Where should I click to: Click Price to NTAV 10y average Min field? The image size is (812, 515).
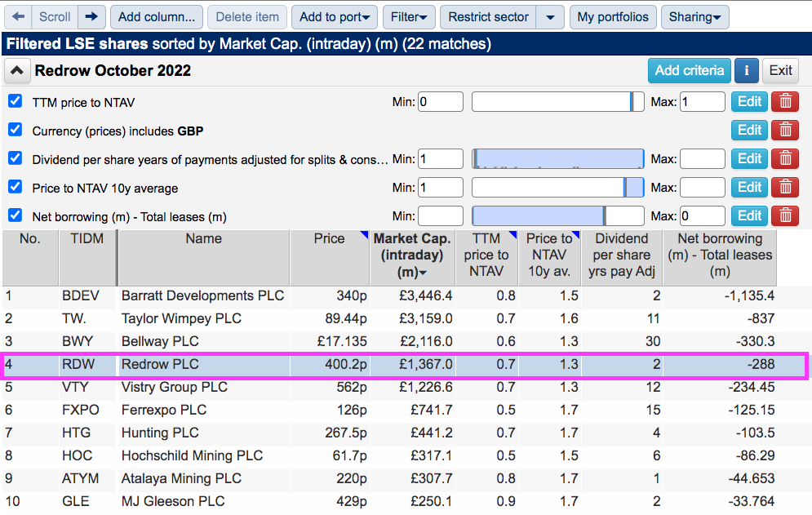click(440, 187)
